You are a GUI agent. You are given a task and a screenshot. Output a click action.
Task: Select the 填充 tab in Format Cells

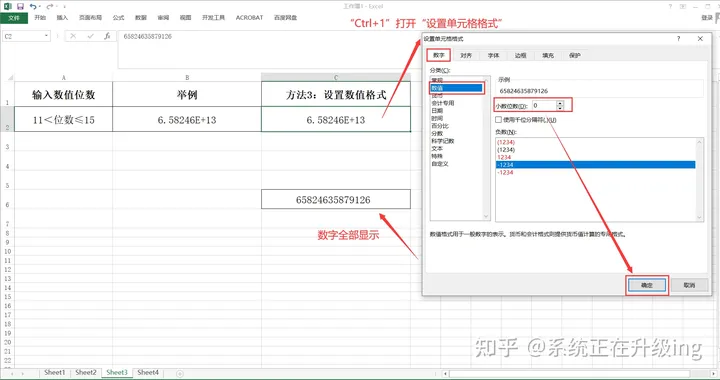[548, 55]
